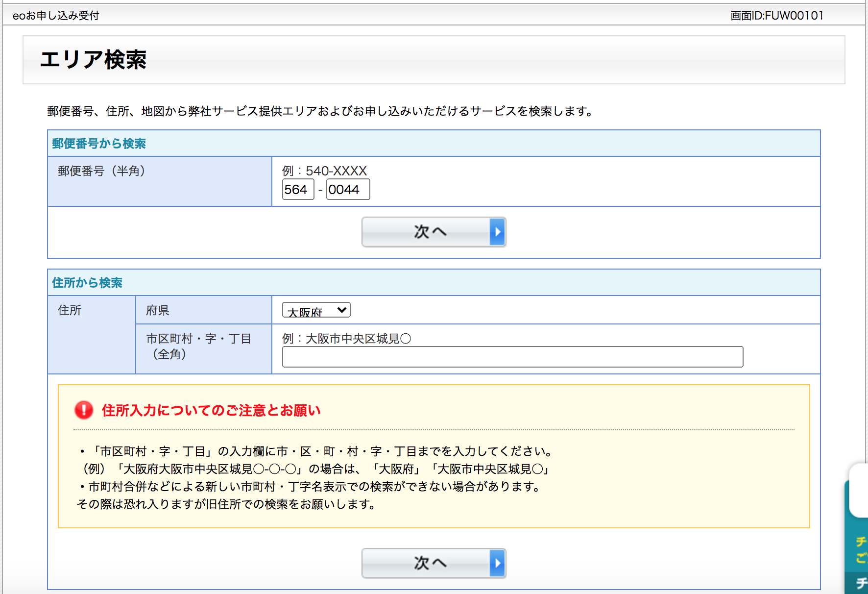Click the 画面ID:FUW00101 label

click(776, 16)
